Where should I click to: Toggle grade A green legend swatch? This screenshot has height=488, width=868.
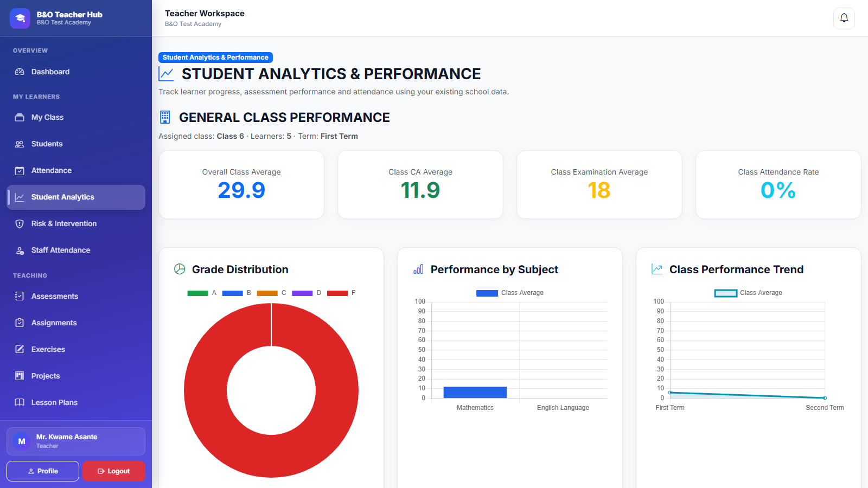pos(198,293)
